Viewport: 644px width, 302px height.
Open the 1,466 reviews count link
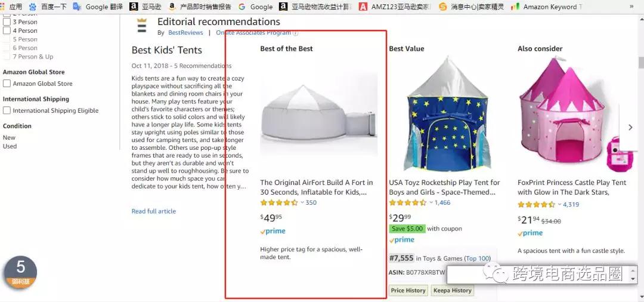pos(442,202)
